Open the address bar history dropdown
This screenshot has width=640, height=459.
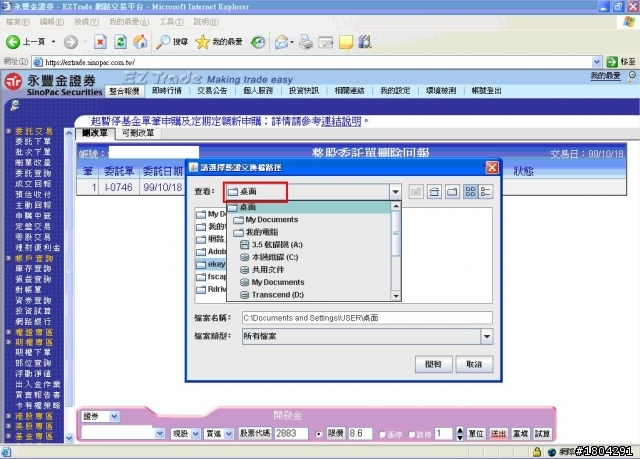(x=596, y=62)
